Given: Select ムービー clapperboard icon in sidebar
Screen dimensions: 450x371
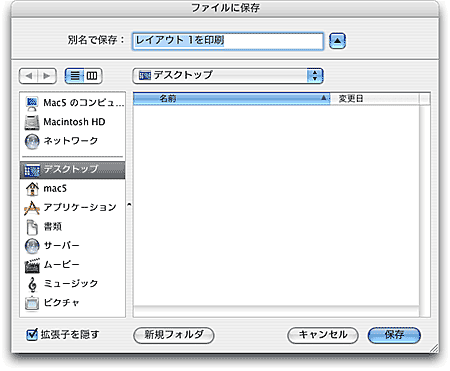Looking at the screenshot, I should click(x=32, y=265).
